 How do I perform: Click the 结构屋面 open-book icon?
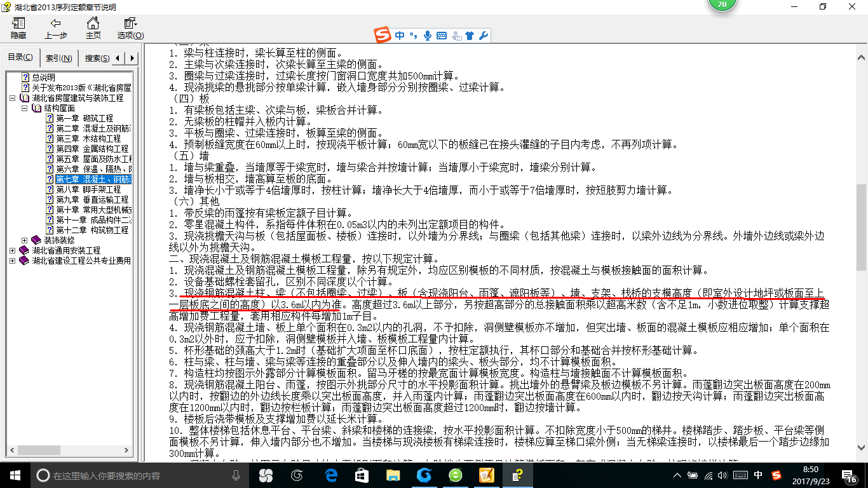(x=36, y=108)
